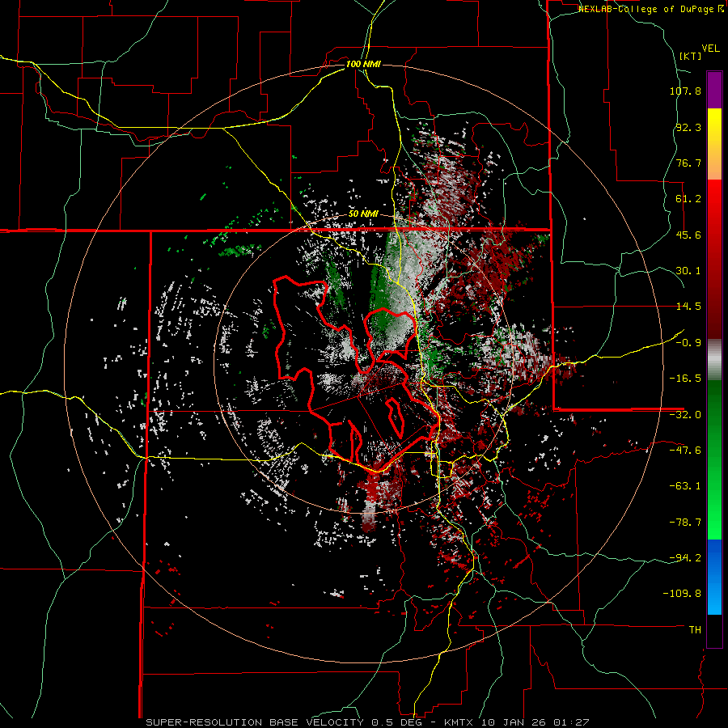Click the 14.5 velocity scale value
The image size is (728, 728).
(x=688, y=307)
